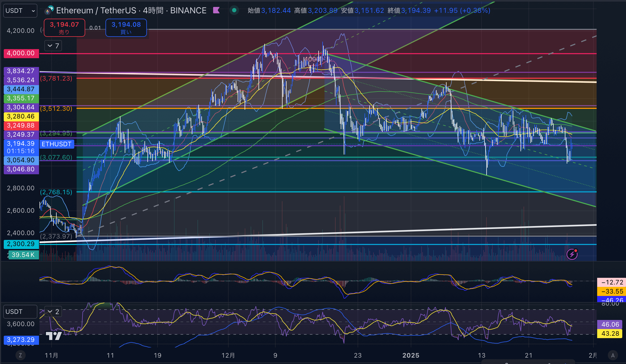Click the 11月 date on the time axis

[x=52, y=355]
